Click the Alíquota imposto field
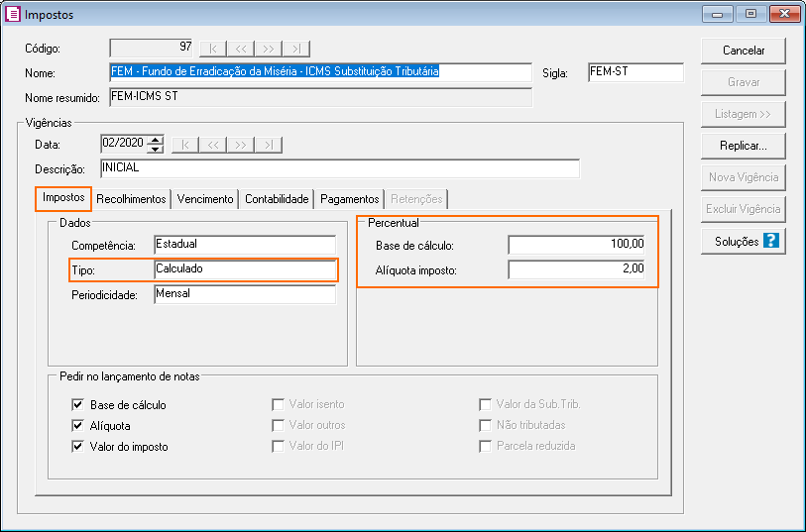 (583, 268)
